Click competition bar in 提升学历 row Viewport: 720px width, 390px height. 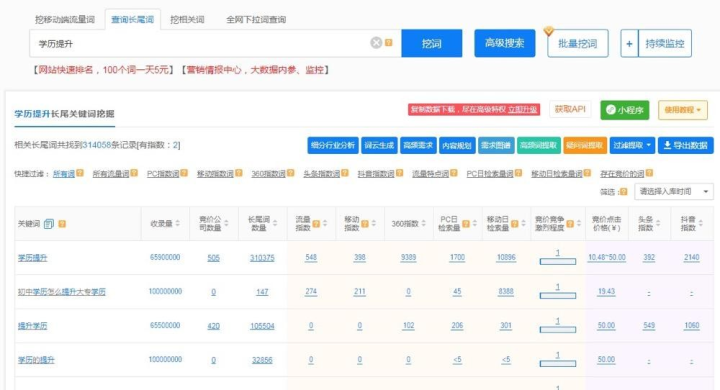(x=557, y=329)
